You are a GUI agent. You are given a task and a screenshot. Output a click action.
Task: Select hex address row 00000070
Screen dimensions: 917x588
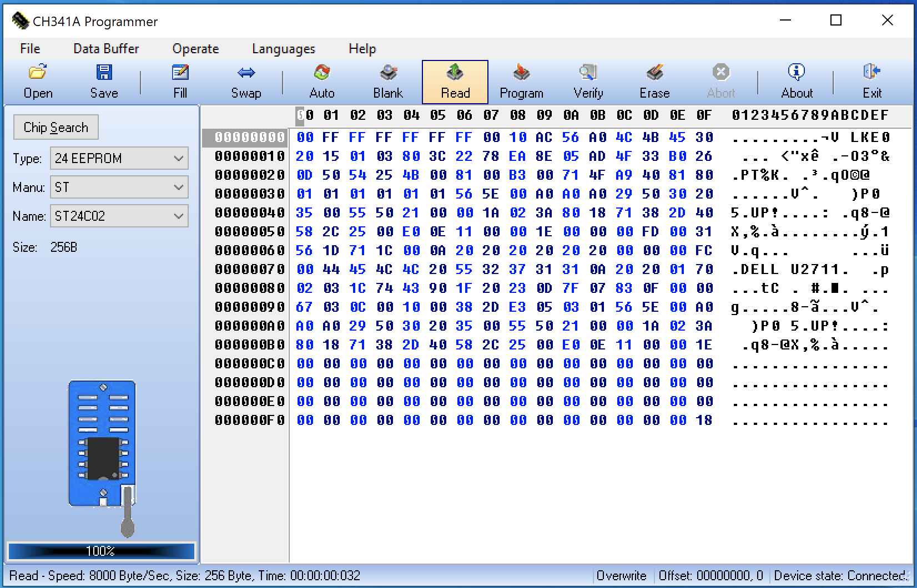(250, 269)
